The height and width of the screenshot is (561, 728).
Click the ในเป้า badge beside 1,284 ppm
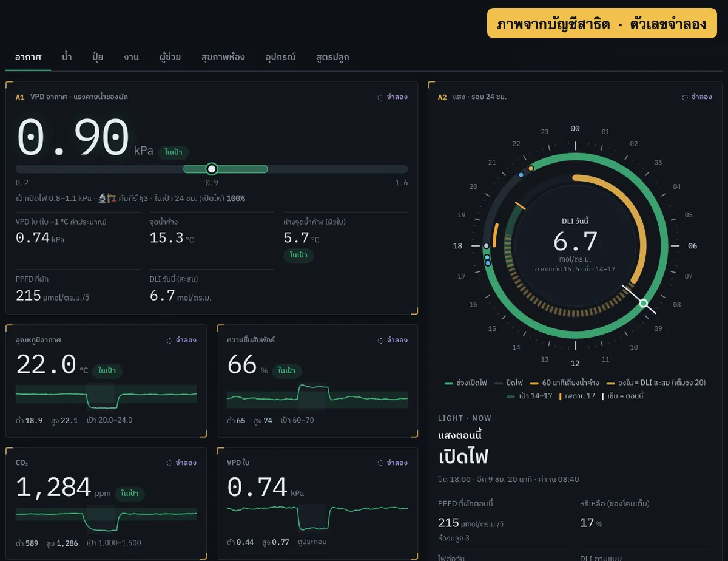point(130,494)
